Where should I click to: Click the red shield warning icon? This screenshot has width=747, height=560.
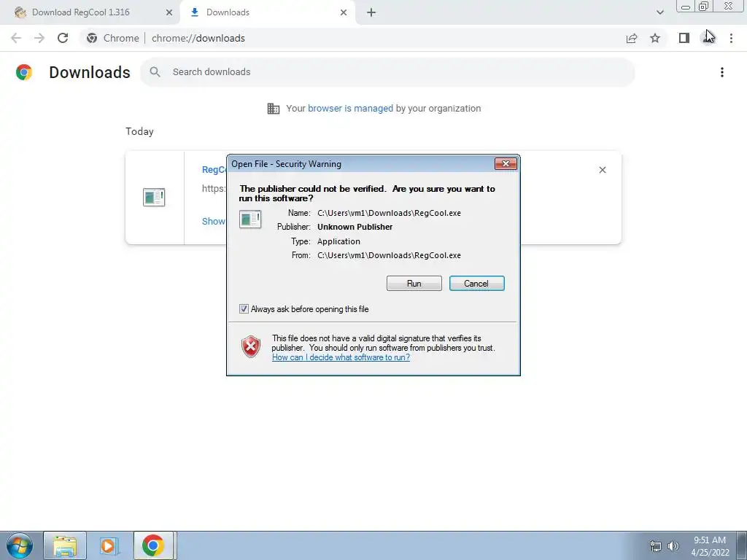click(251, 346)
